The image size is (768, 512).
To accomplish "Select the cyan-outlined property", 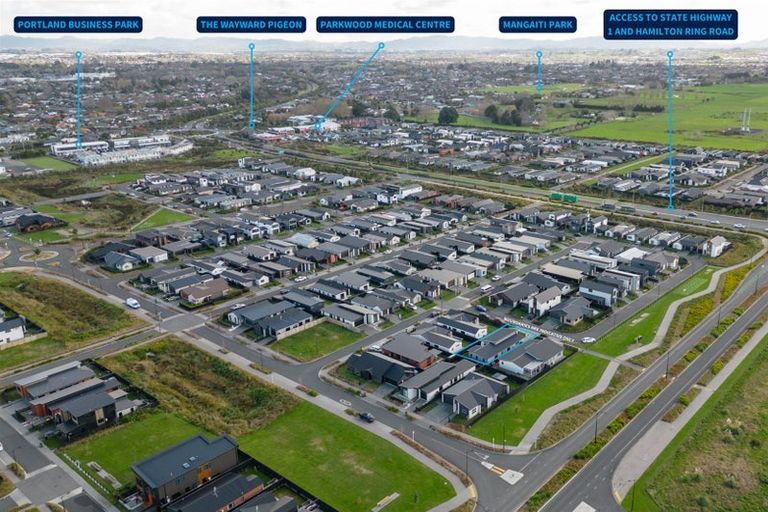I will tap(497, 344).
